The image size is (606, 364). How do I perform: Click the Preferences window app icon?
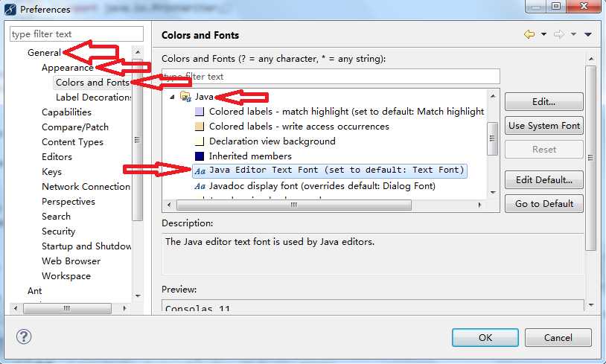point(10,9)
